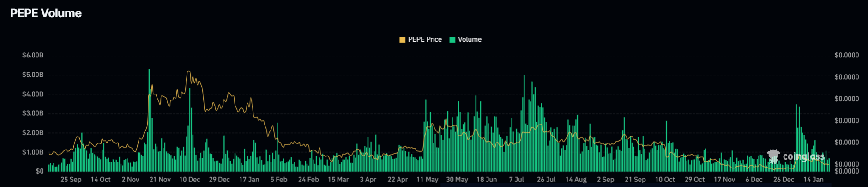Click the $2.00B y-axis label
868x187 pixels.
point(33,132)
